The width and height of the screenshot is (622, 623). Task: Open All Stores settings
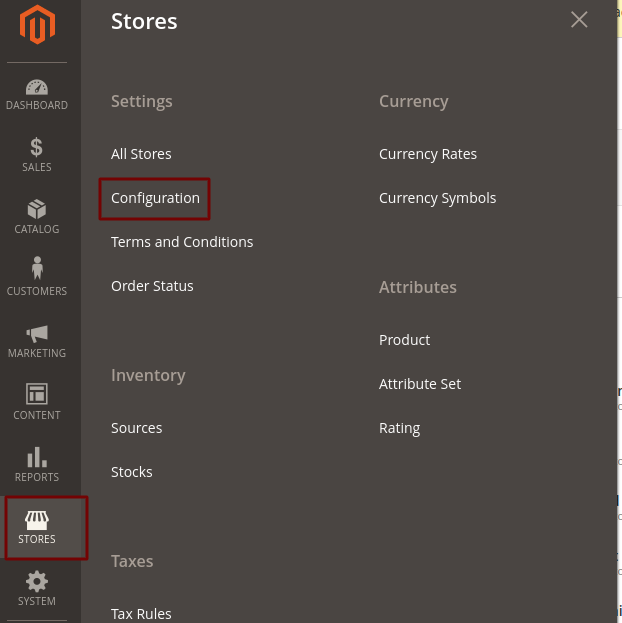point(141,154)
